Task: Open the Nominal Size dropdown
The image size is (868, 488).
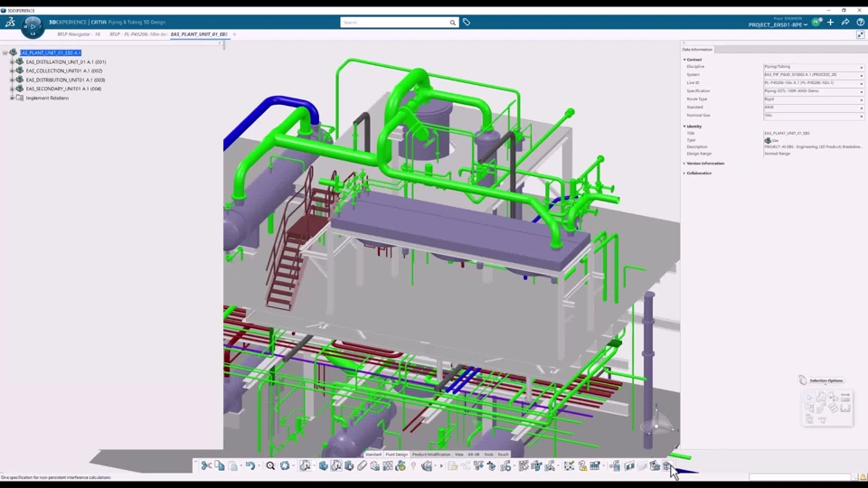Action: tap(861, 116)
